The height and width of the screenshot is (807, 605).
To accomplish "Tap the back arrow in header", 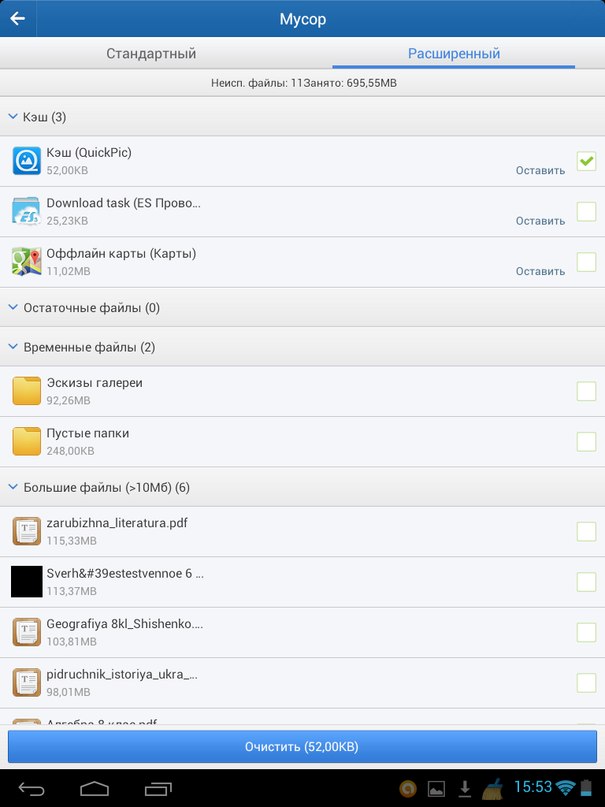I will tap(17, 19).
